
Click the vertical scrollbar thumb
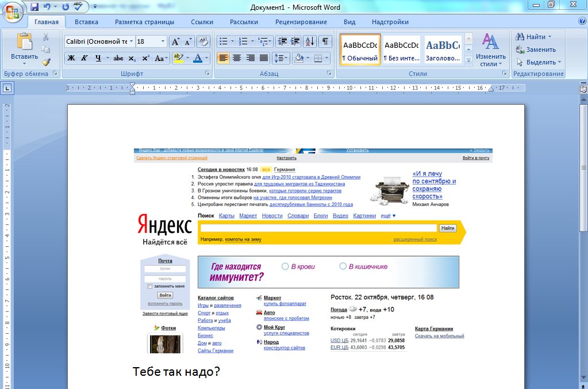point(583,167)
